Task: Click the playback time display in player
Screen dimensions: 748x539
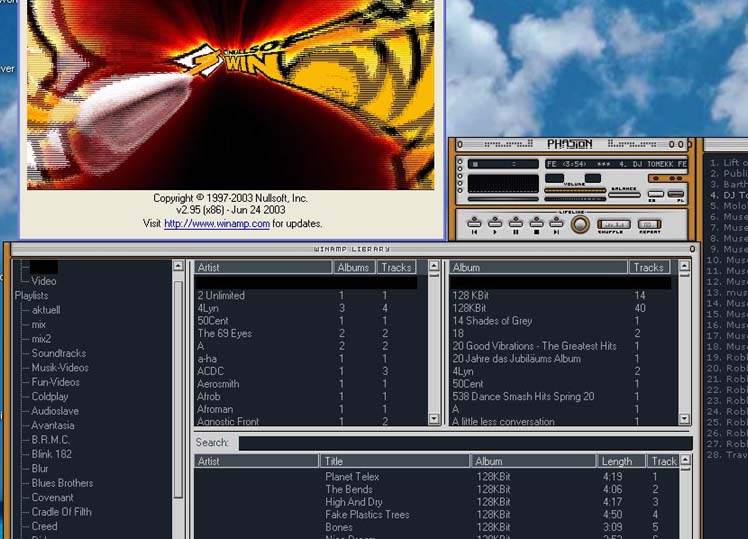Action: pyautogui.click(x=503, y=164)
